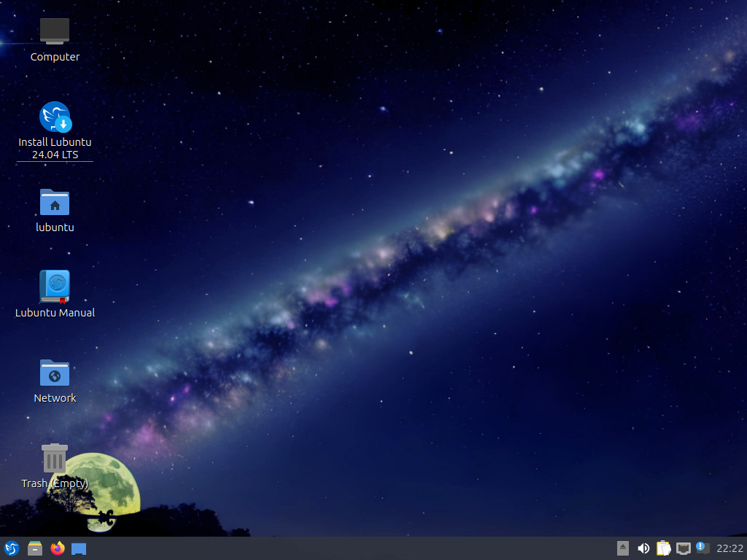Select the Install Lubuntu 24.04 LTS icon
Image resolution: width=747 pixels, height=560 pixels.
click(55, 117)
